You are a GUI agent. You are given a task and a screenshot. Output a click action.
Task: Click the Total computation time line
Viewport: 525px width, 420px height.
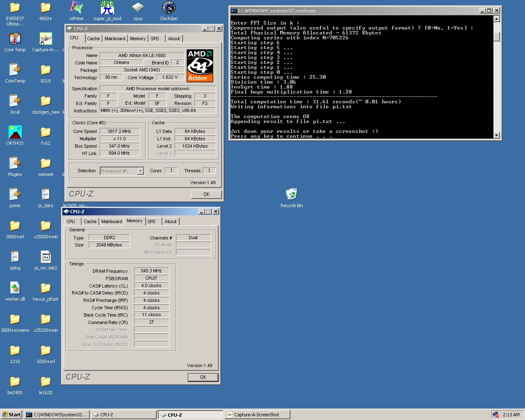316,102
